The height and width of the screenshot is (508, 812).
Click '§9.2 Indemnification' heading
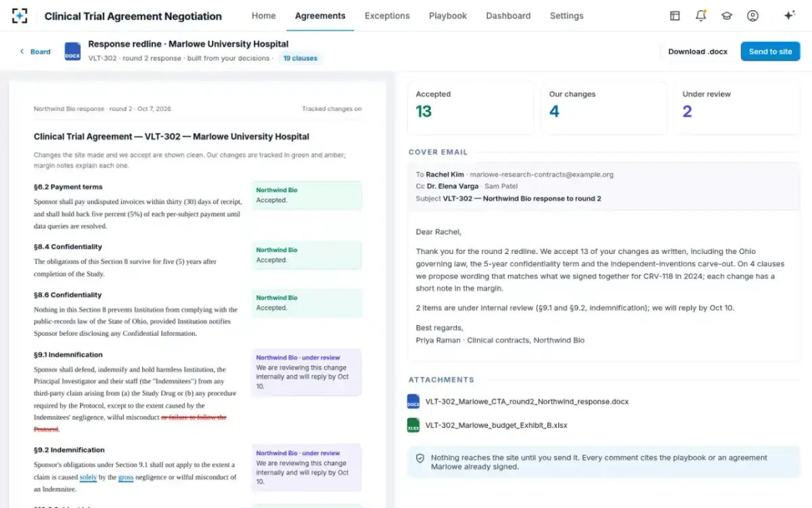point(69,450)
